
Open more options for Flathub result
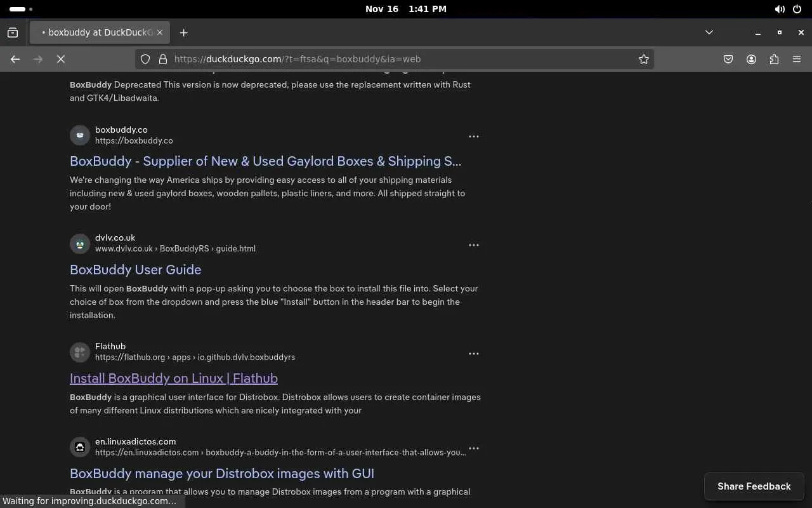point(473,354)
